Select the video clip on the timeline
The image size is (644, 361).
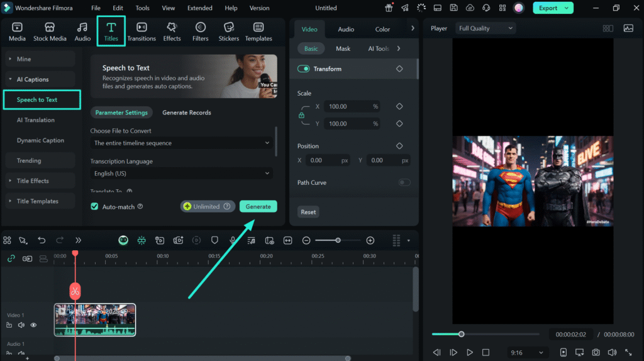click(x=95, y=319)
